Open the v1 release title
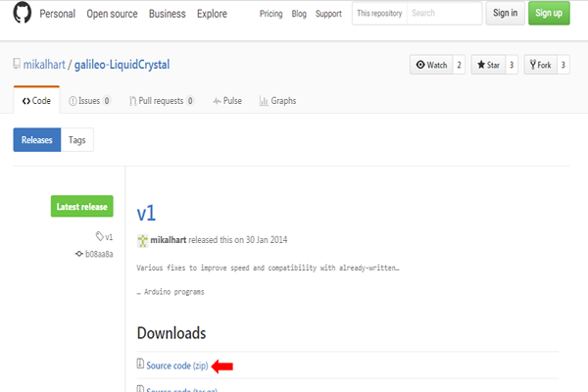588x392 pixels. (x=146, y=213)
